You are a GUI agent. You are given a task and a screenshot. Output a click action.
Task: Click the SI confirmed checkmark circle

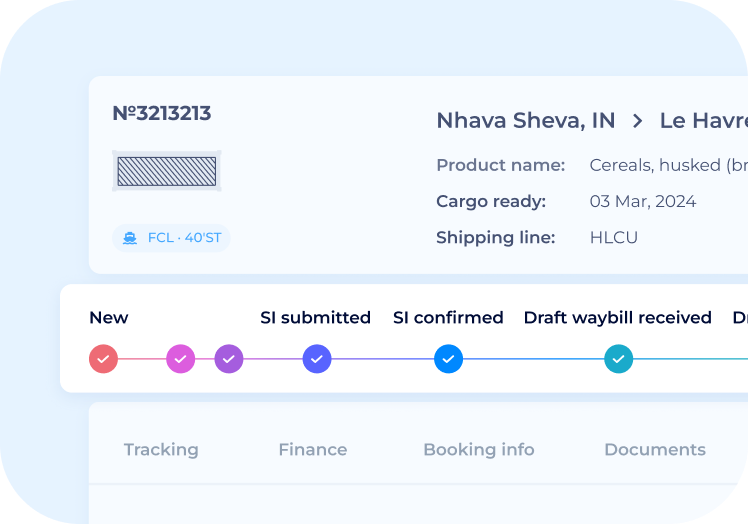point(448,358)
